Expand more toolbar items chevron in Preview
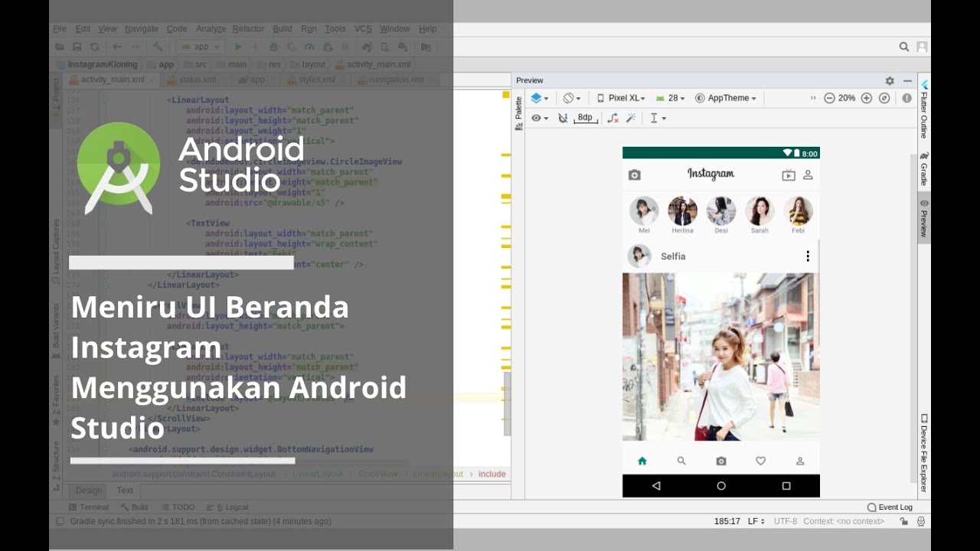The width and height of the screenshot is (980, 551). 813,98
